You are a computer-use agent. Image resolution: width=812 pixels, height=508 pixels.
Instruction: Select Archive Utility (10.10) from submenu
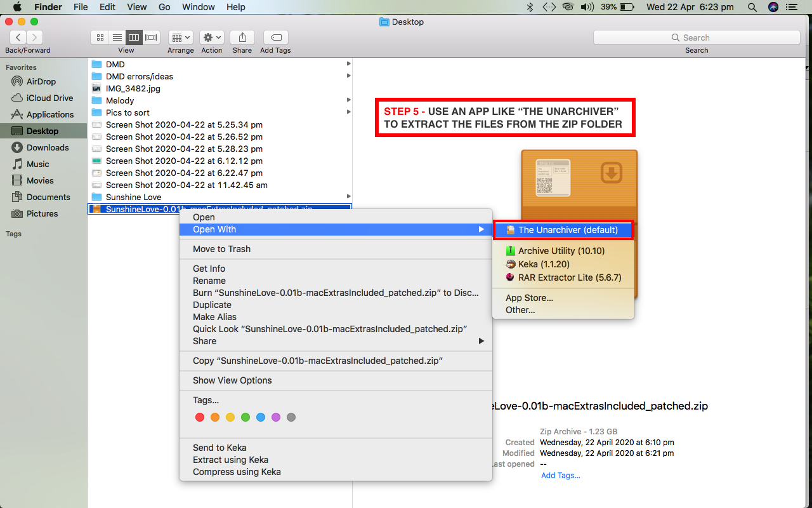click(561, 251)
